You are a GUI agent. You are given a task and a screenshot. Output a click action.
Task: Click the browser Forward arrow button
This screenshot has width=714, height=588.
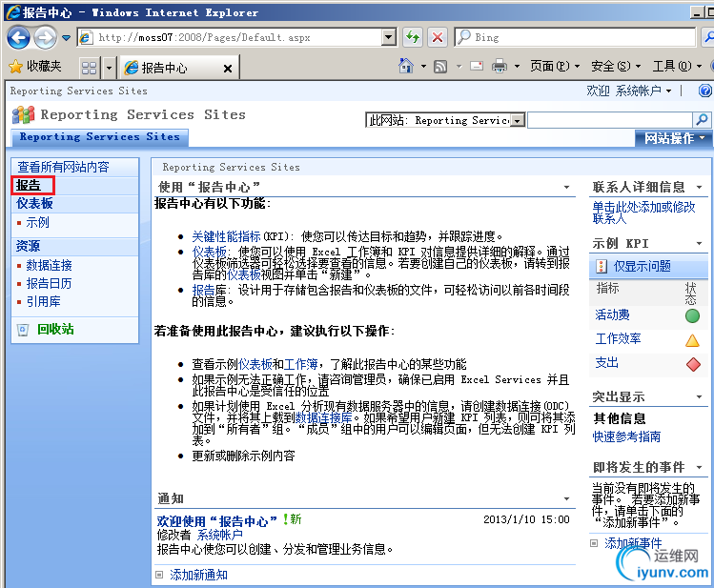point(45,37)
